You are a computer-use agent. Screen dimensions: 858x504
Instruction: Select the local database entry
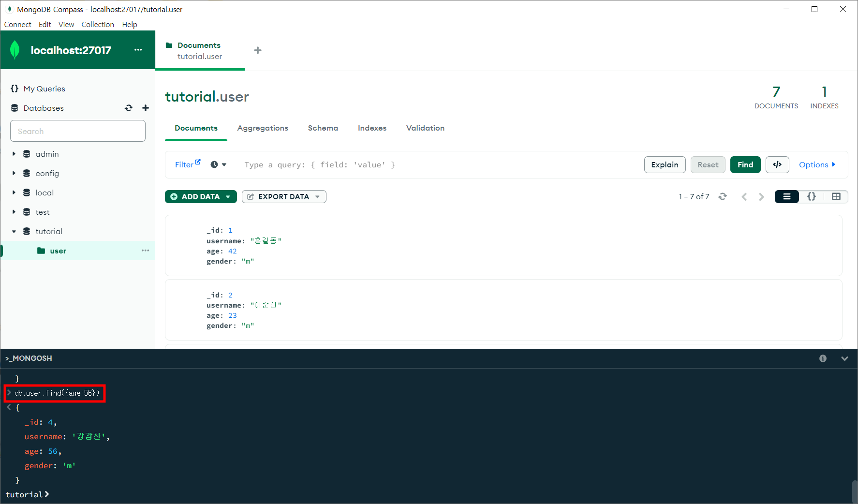[x=44, y=193]
